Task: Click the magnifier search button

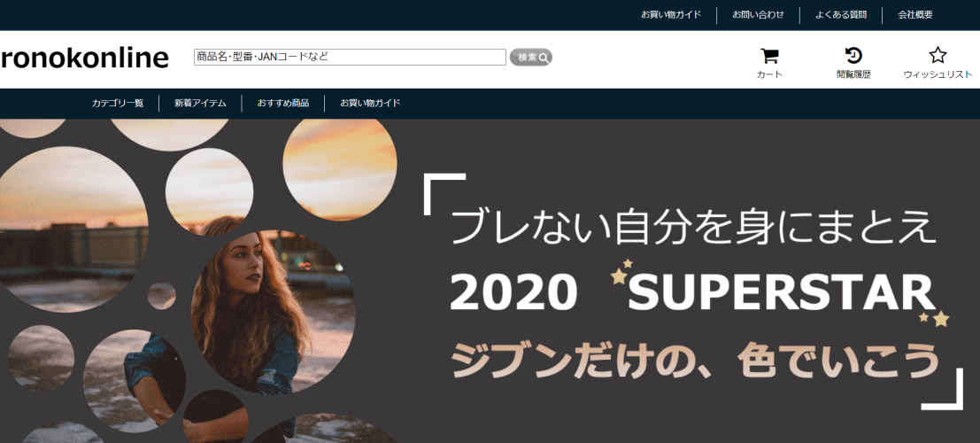Action: point(530,58)
